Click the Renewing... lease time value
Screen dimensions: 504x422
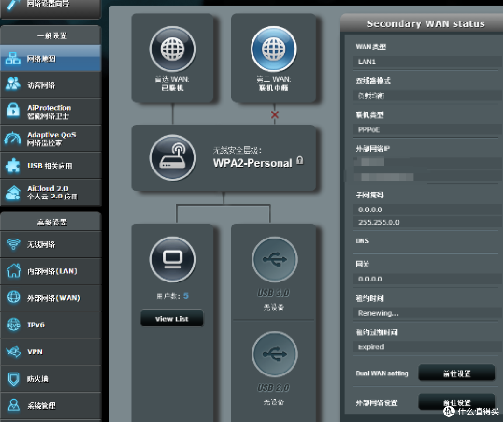tap(378, 313)
